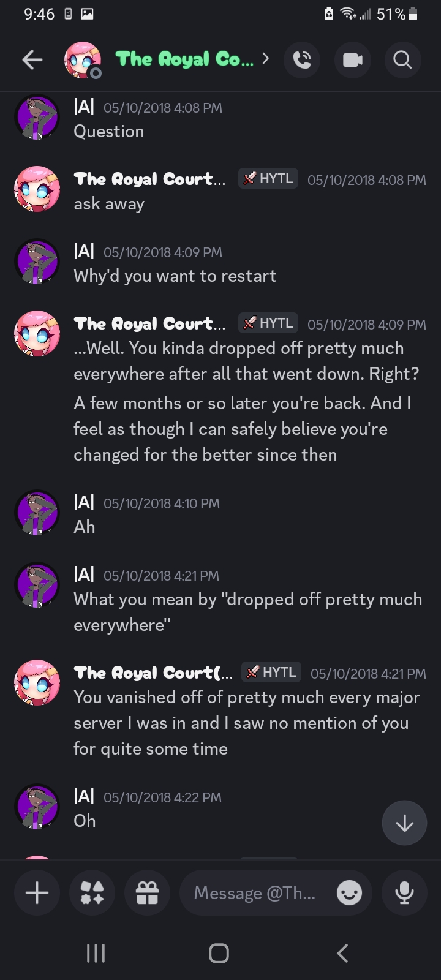Open |A| username on "Why'd you want to restart"

pyautogui.click(x=84, y=252)
